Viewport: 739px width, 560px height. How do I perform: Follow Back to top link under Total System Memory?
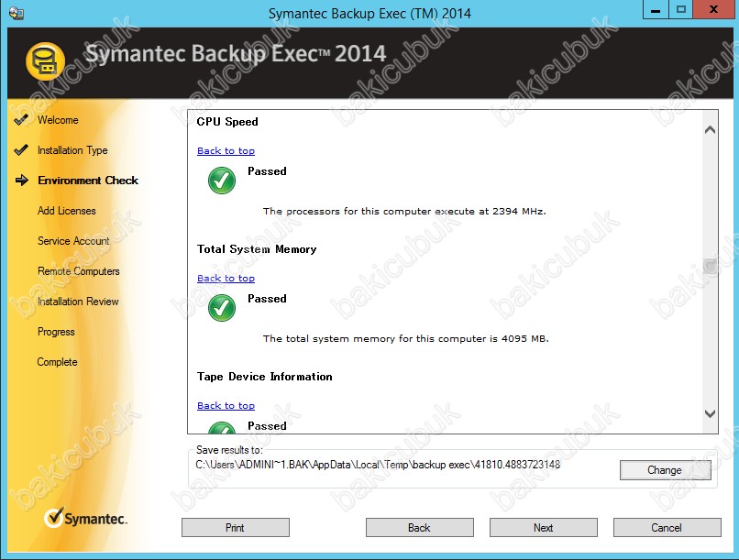[226, 278]
